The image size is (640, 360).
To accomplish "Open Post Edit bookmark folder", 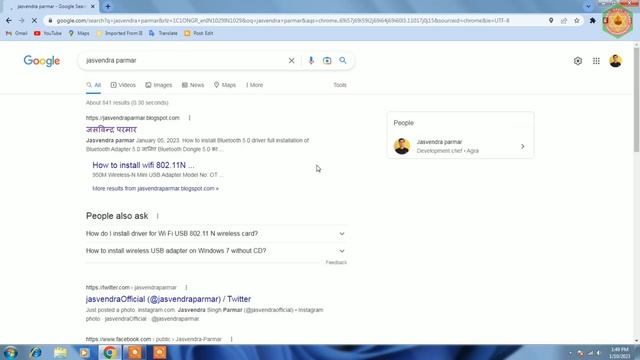I will coord(199,33).
